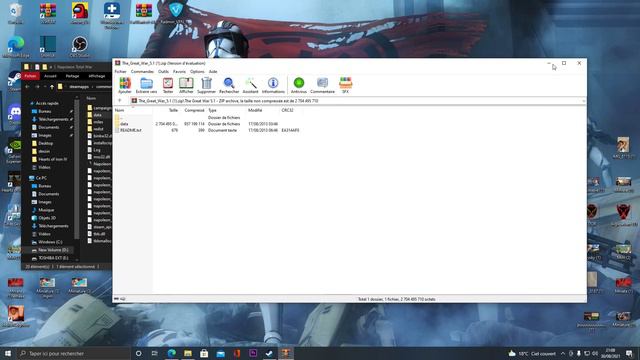Open Objets 3D under Ce PC
Screen dimensions: 640x360
[47, 218]
